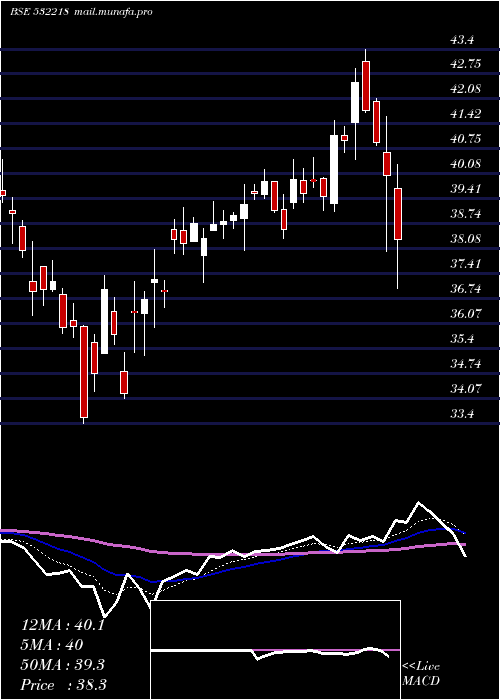Click the 38.08 price axis label

pyautogui.click(x=466, y=239)
